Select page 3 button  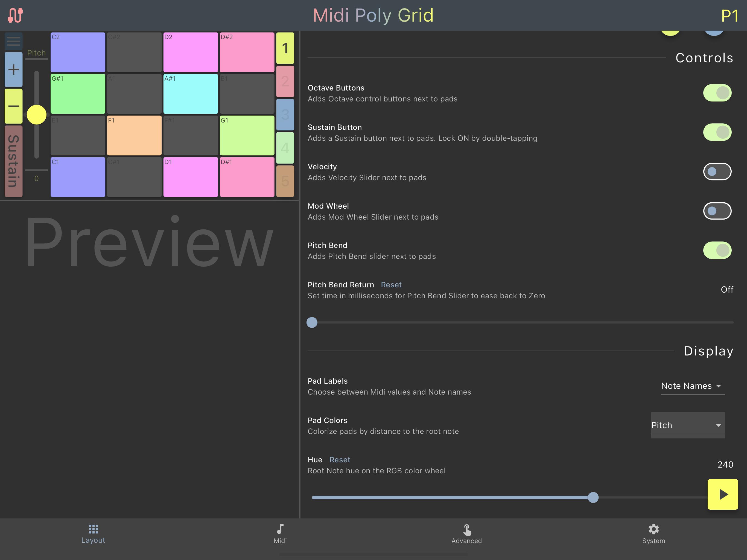(x=285, y=115)
